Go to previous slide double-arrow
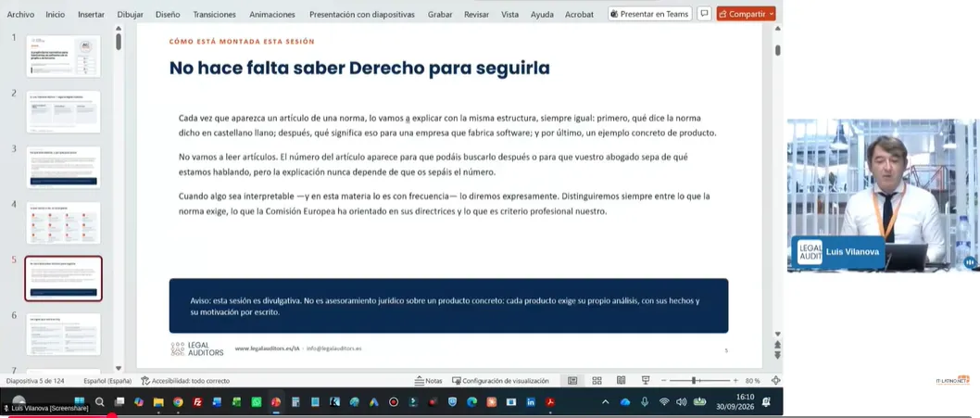The width and height of the screenshot is (980, 418). (777, 344)
